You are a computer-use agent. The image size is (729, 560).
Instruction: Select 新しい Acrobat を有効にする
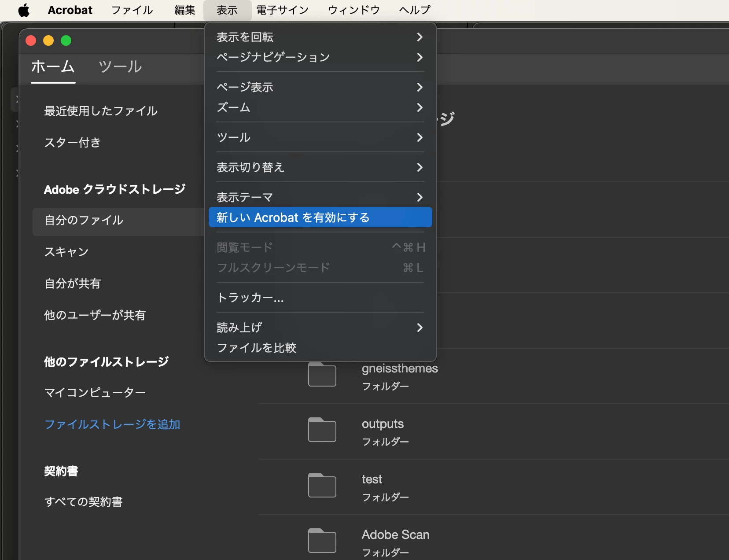pyautogui.click(x=320, y=217)
